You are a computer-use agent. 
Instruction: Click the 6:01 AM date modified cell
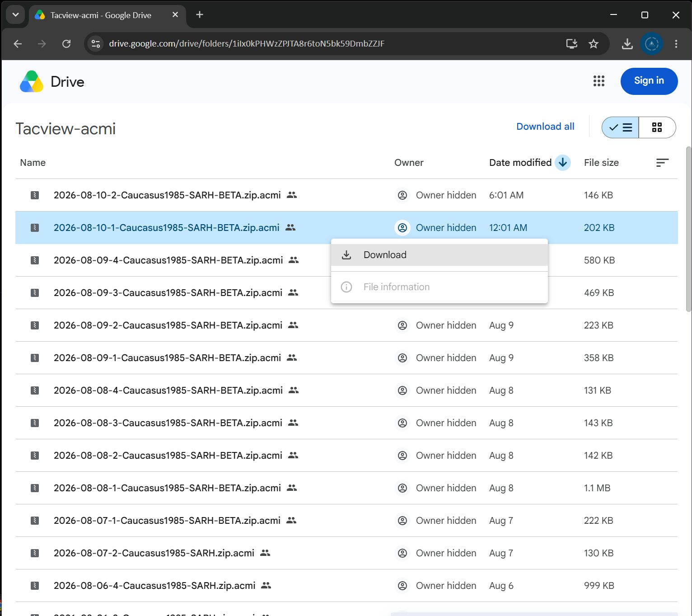(506, 195)
